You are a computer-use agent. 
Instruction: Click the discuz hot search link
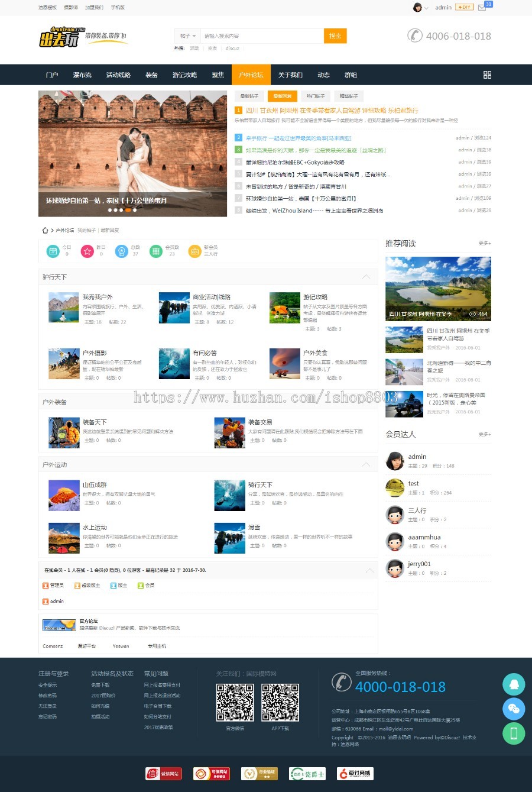point(232,49)
